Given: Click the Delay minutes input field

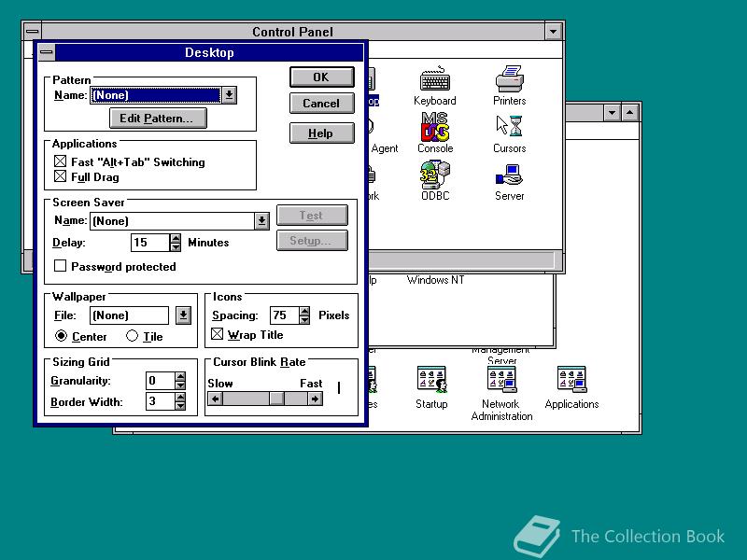Looking at the screenshot, I should [x=150, y=243].
